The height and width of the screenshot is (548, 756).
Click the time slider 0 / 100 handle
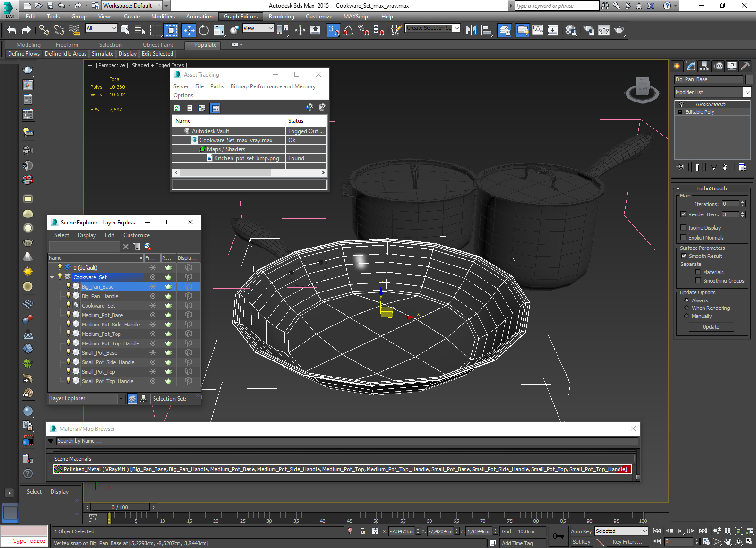click(120, 507)
